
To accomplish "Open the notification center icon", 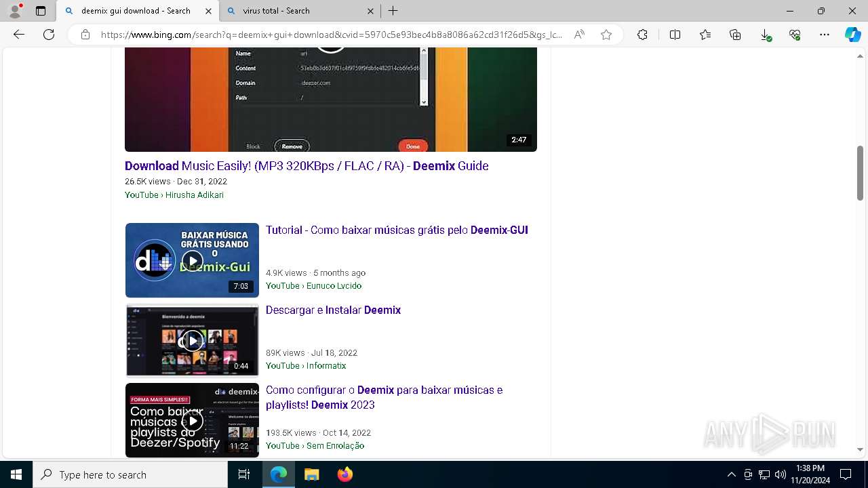I will coord(846,474).
